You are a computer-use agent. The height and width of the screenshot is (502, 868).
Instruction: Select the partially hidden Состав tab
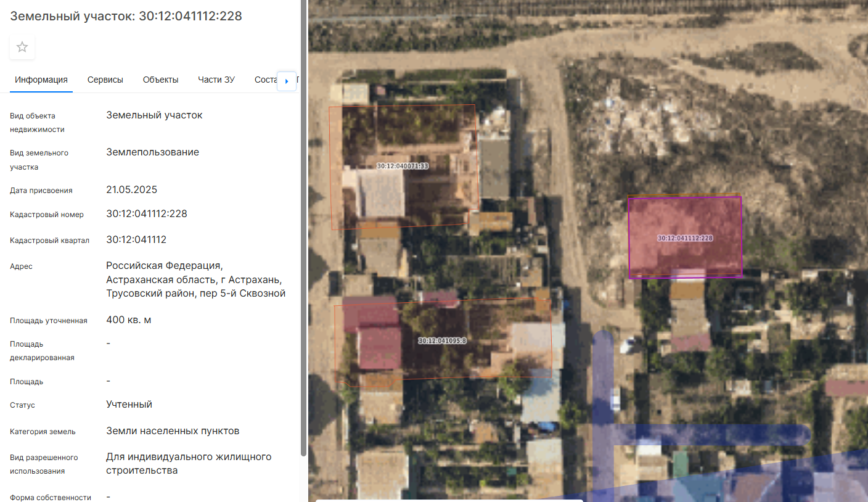point(265,80)
